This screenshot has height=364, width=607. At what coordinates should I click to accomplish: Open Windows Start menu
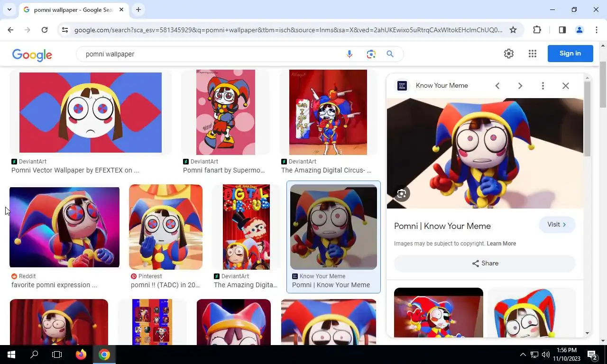(x=11, y=355)
